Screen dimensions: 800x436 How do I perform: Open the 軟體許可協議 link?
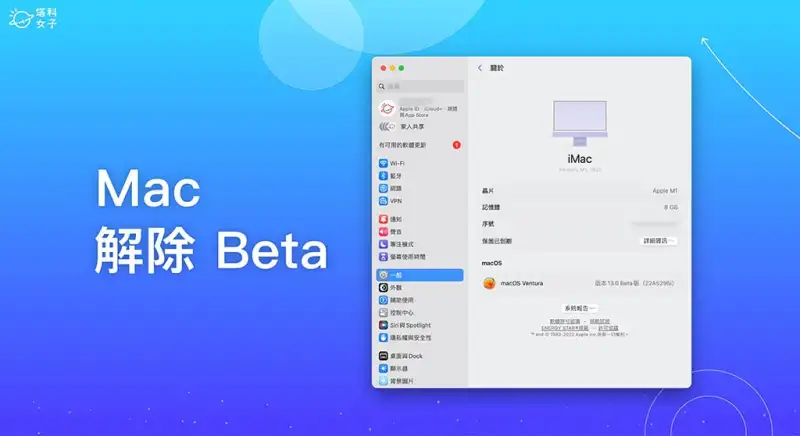point(565,322)
